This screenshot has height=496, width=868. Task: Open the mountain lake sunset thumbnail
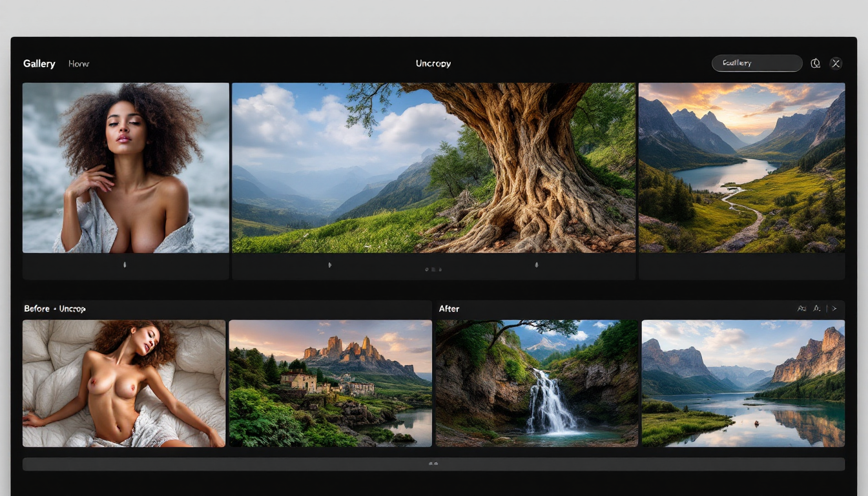[741, 167]
